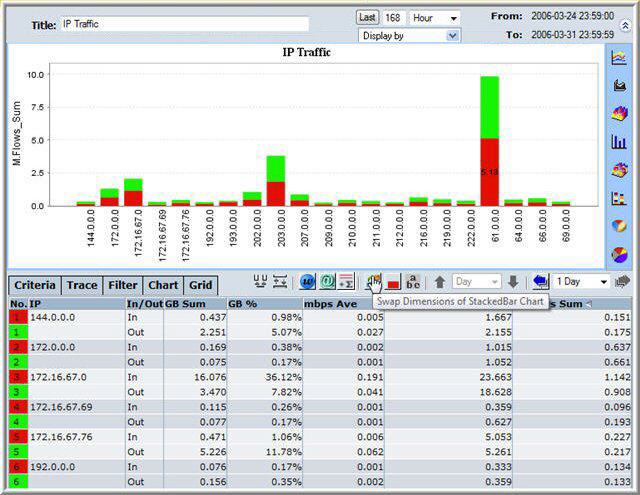Choose the bottom 3D pie chart icon
Screen dimensions: 640x495
click(x=619, y=253)
